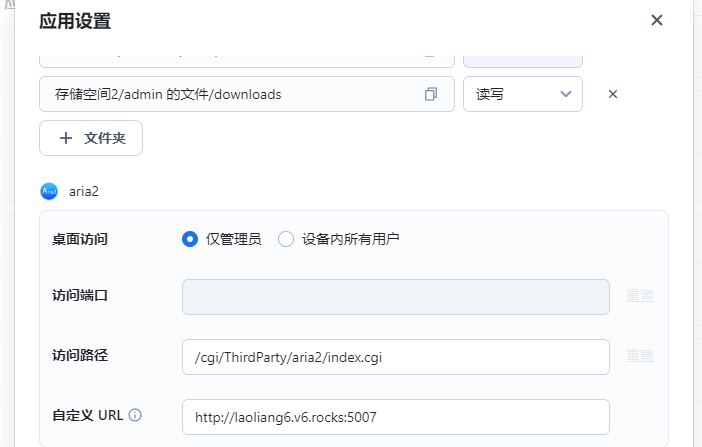702x447 pixels.
Task: Click the 自定义 URL input field
Action: pos(396,417)
